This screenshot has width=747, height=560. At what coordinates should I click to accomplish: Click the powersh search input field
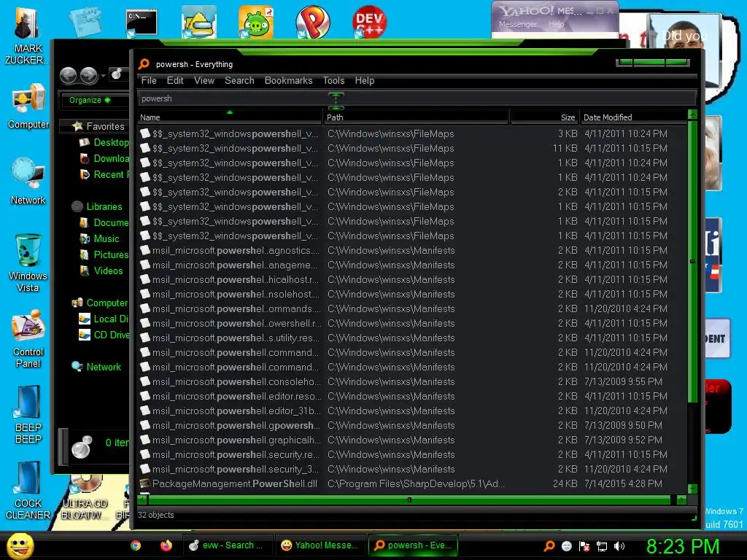[417, 98]
